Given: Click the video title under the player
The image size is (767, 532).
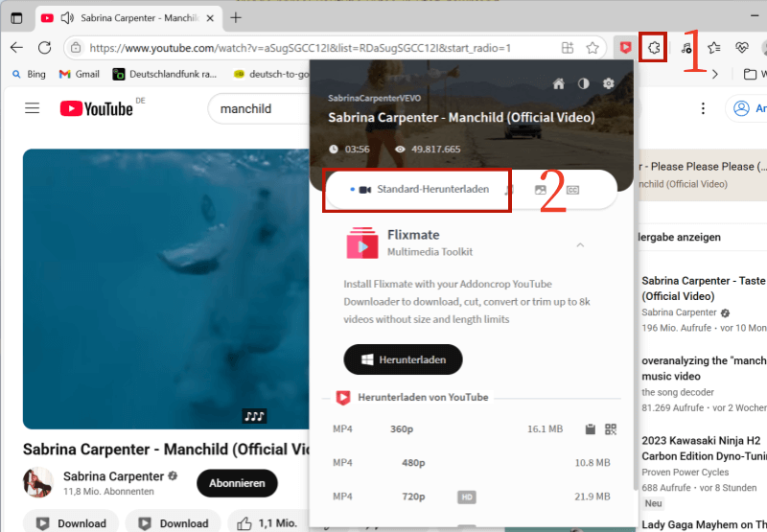Looking at the screenshot, I should click(x=166, y=449).
